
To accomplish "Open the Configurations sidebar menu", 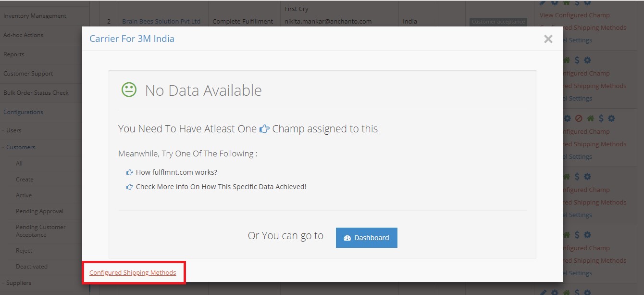I will [23, 112].
